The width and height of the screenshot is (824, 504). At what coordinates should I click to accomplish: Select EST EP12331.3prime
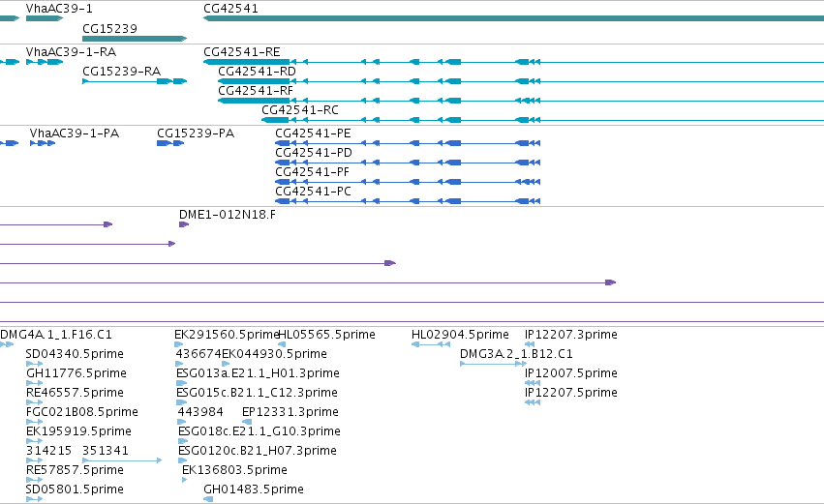tap(290, 413)
